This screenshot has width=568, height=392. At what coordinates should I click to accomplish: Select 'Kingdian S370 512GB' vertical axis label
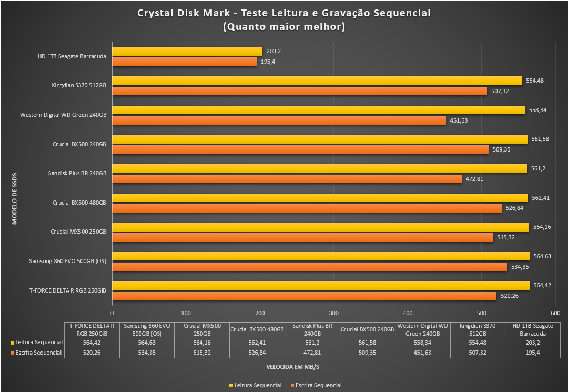click(x=79, y=86)
